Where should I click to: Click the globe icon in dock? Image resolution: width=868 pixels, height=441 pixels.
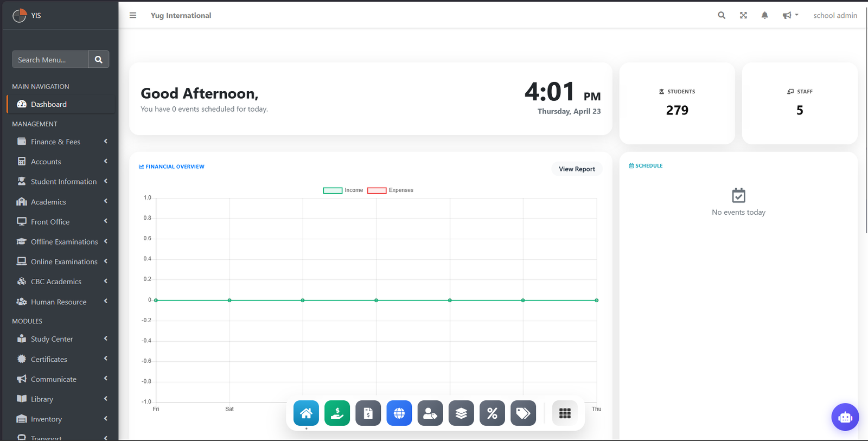point(399,413)
